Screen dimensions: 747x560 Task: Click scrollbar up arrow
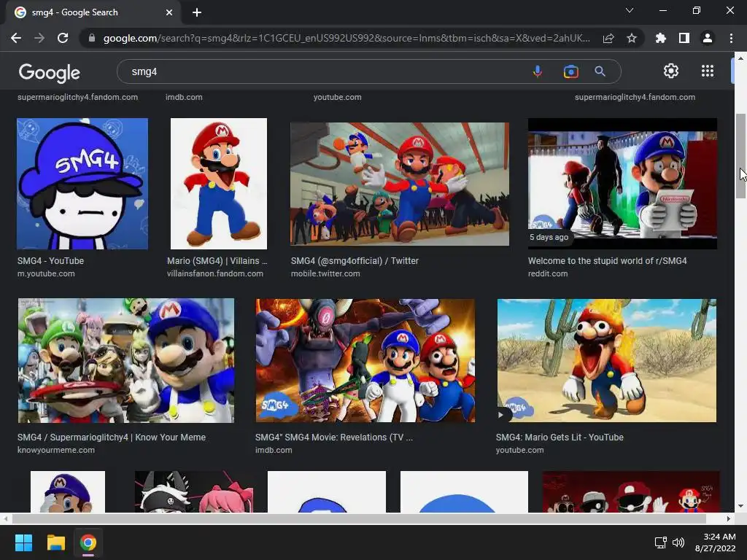tap(740, 58)
